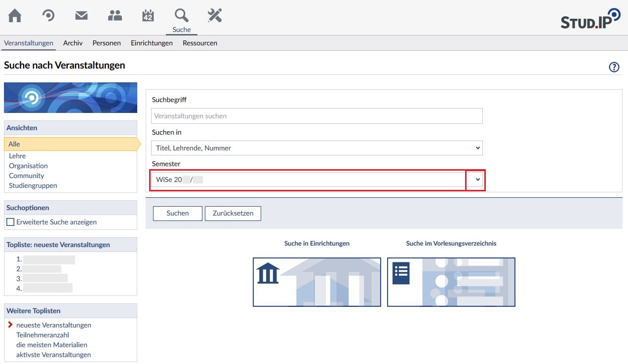This screenshot has height=364, width=628.
Task: Open the Einrichtungen tab
Action: click(x=152, y=43)
